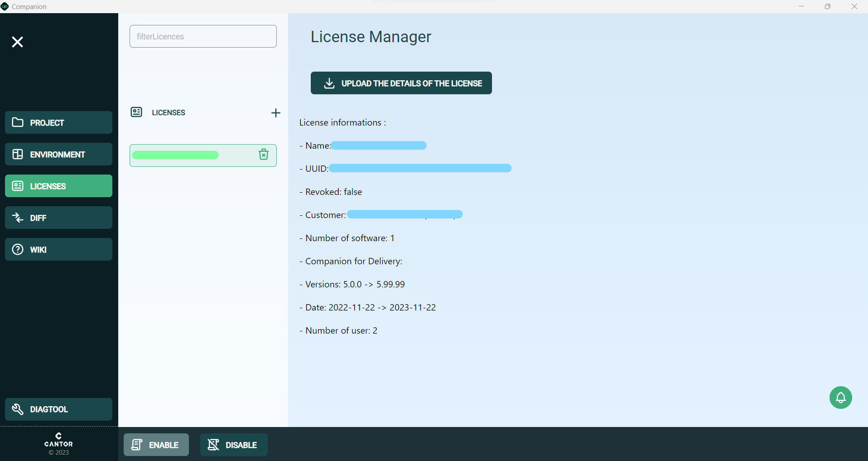Launch the Diagtool
Screen dimensions: 868x461
click(x=58, y=409)
